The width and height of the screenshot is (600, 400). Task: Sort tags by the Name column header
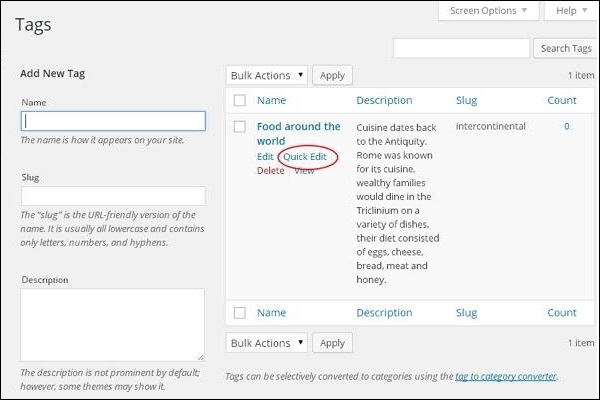click(271, 100)
